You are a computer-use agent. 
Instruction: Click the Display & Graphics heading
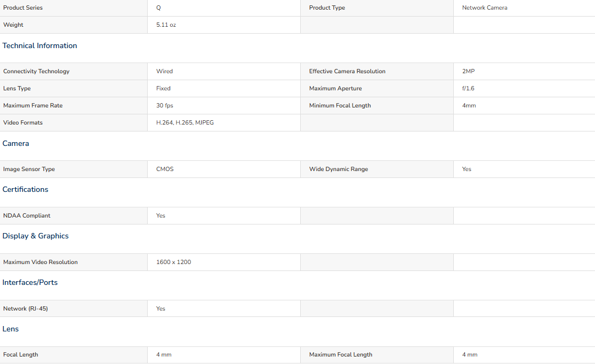coord(35,236)
